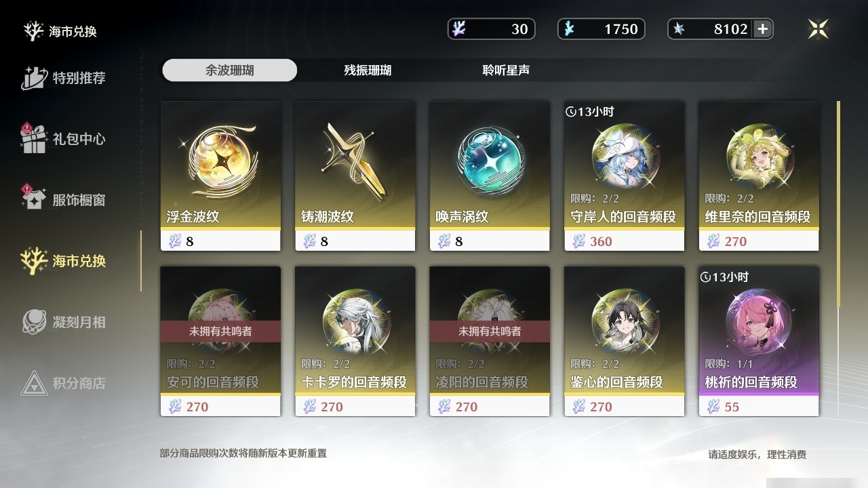The width and height of the screenshot is (868, 488).
Task: Select 维里奈的回音频段 costing 270
Action: [759, 176]
